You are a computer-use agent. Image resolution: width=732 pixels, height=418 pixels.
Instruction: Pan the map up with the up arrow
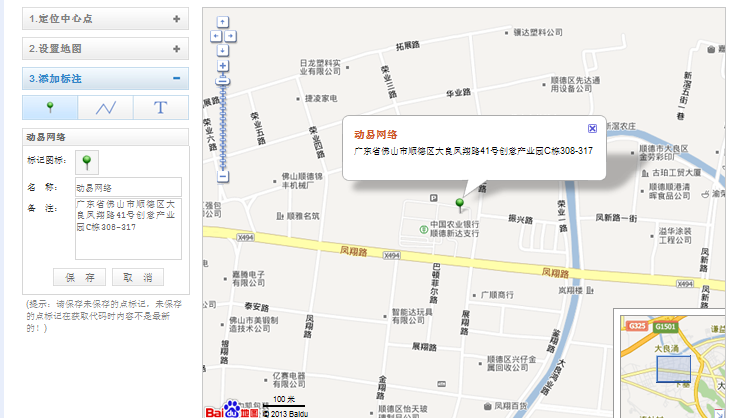click(223, 22)
